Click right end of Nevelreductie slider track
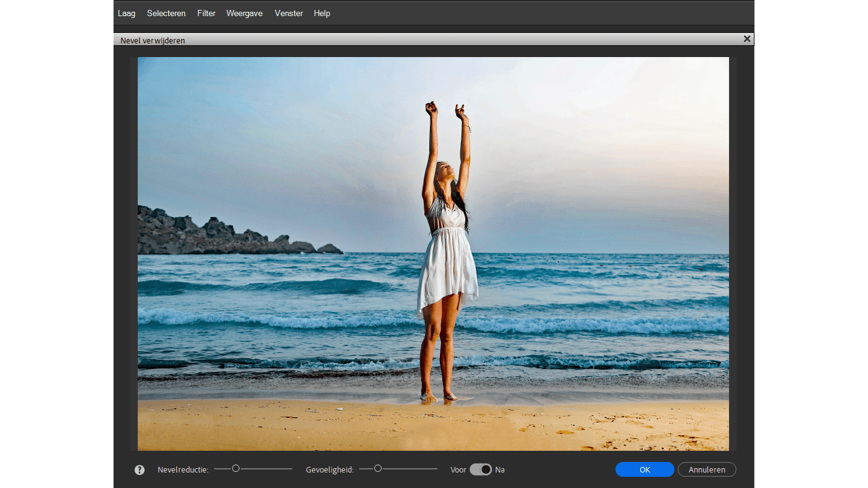The width and height of the screenshot is (868, 488). [290, 469]
